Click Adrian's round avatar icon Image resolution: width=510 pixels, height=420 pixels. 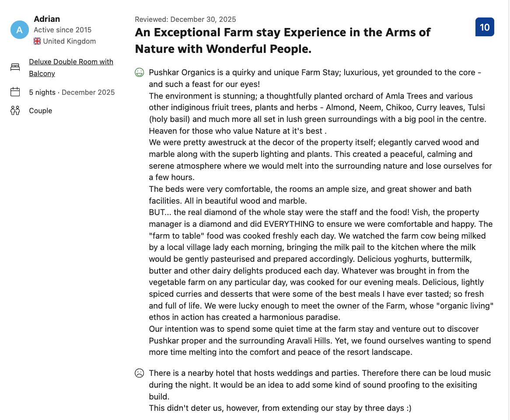pyautogui.click(x=20, y=30)
